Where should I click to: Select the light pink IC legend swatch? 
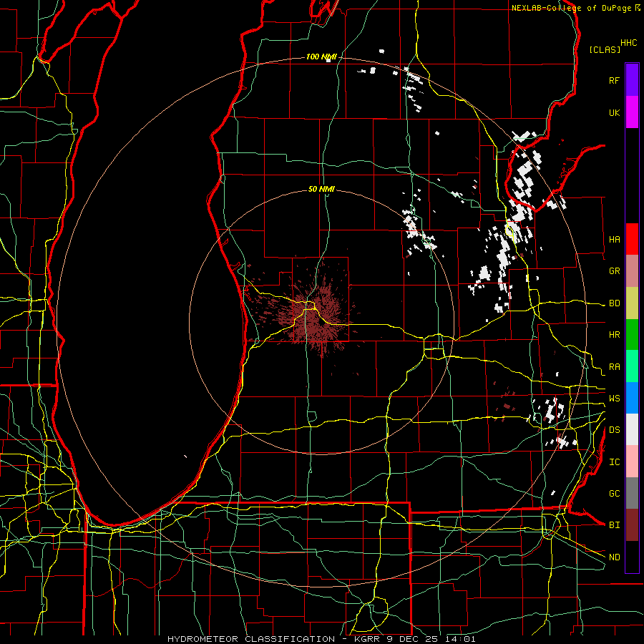pos(632,462)
